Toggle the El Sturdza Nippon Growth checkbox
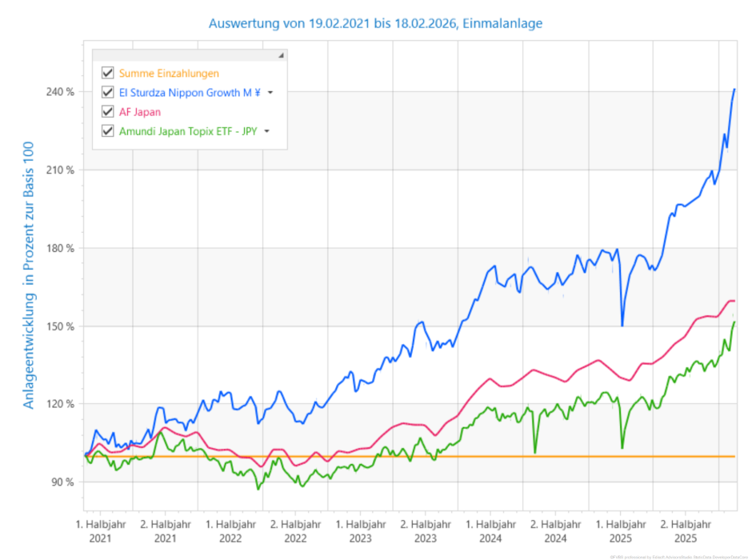752x560 pixels. (107, 93)
